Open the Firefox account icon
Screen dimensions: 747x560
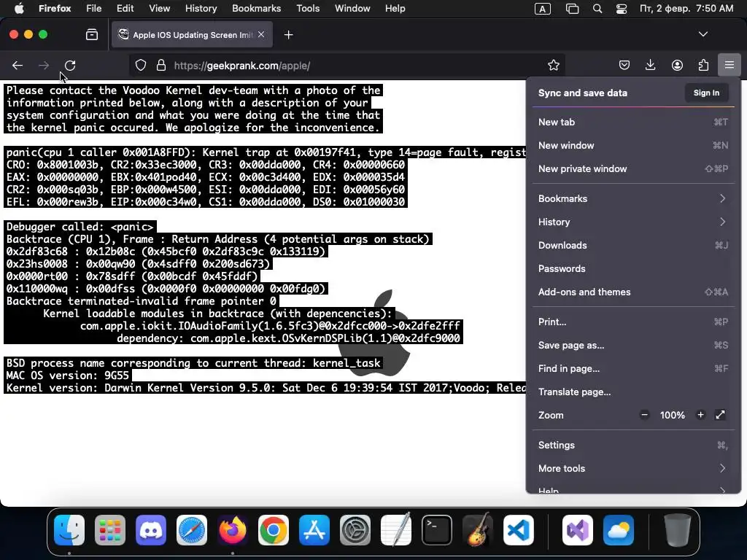677,65
